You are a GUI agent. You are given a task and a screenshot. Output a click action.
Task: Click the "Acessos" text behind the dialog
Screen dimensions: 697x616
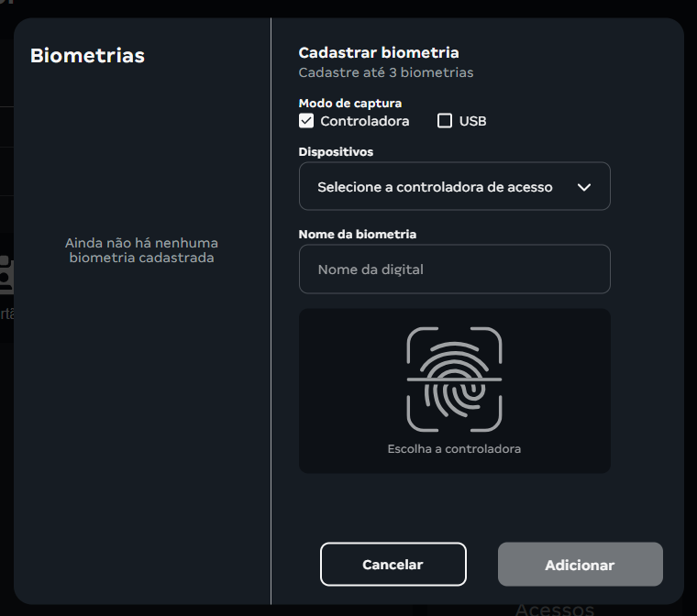click(554, 610)
